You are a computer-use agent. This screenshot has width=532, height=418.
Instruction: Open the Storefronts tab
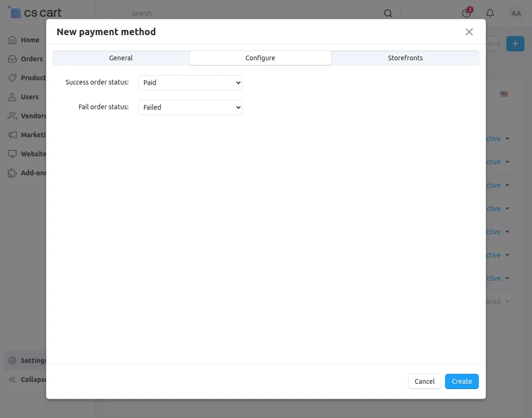click(405, 58)
